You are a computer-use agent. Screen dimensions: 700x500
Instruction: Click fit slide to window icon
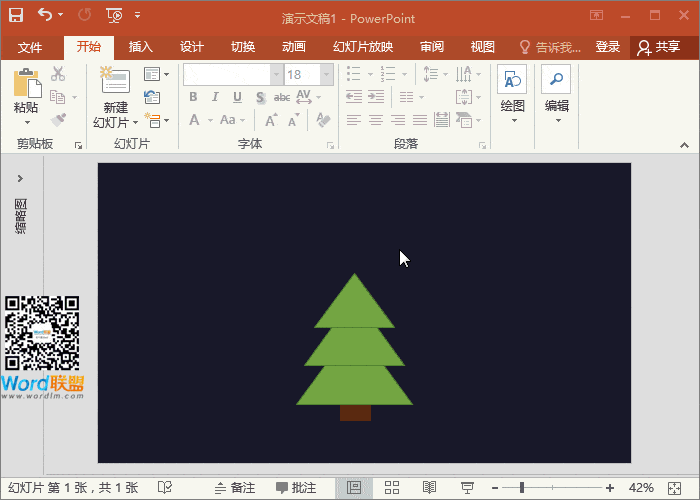tap(674, 487)
